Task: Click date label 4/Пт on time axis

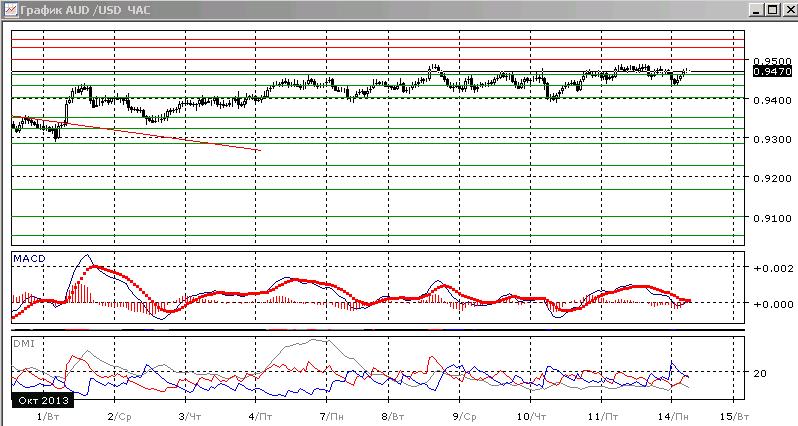Action: point(261,417)
